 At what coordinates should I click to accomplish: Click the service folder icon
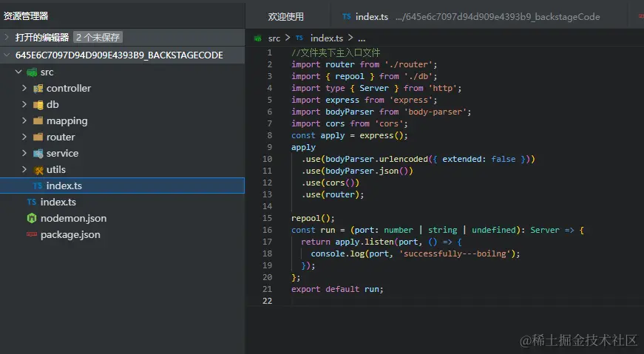(x=38, y=154)
